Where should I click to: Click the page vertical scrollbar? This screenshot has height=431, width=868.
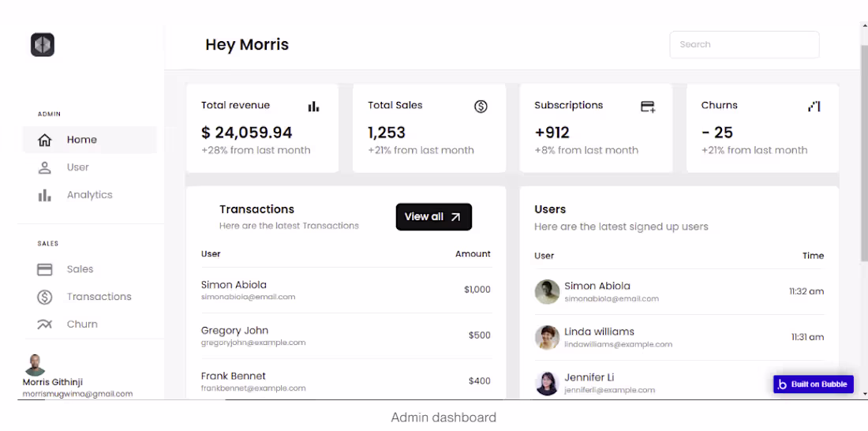pyautogui.click(x=863, y=158)
